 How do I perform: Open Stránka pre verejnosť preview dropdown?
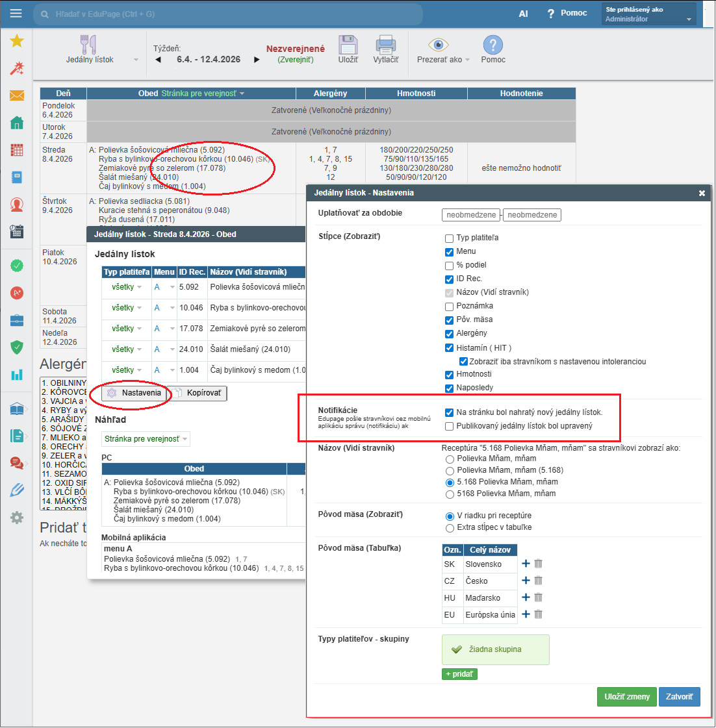pyautogui.click(x=146, y=439)
